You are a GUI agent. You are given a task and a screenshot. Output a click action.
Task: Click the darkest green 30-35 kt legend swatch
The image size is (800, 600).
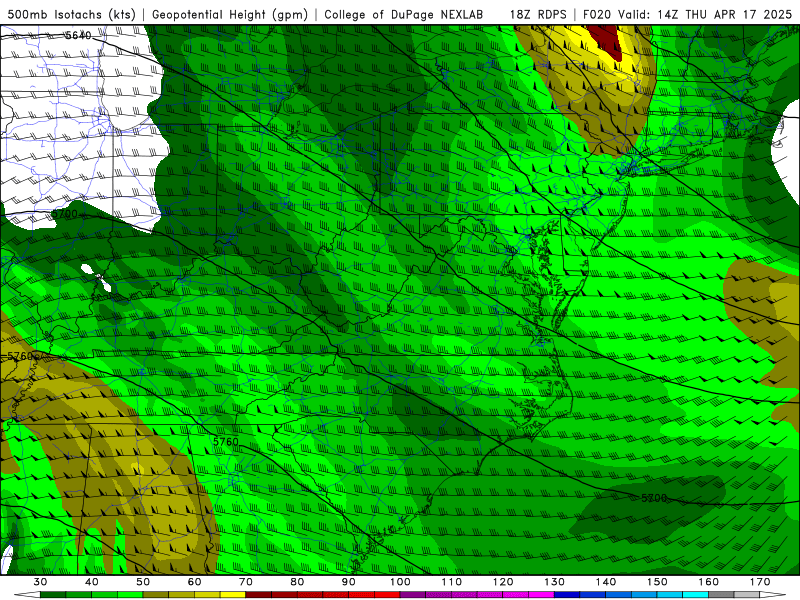(53, 595)
